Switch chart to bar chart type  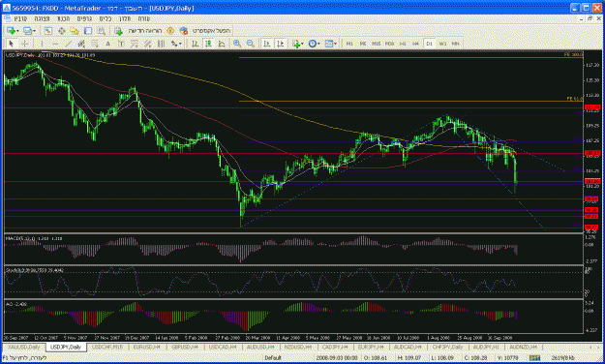pyautogui.click(x=196, y=44)
